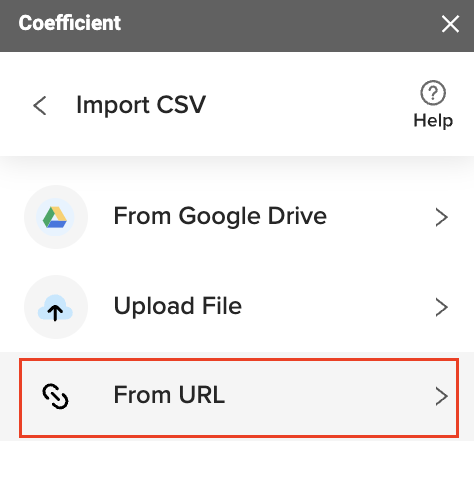Click empty space in Google Drive row
Screen dimensions: 474x496
coord(380,217)
